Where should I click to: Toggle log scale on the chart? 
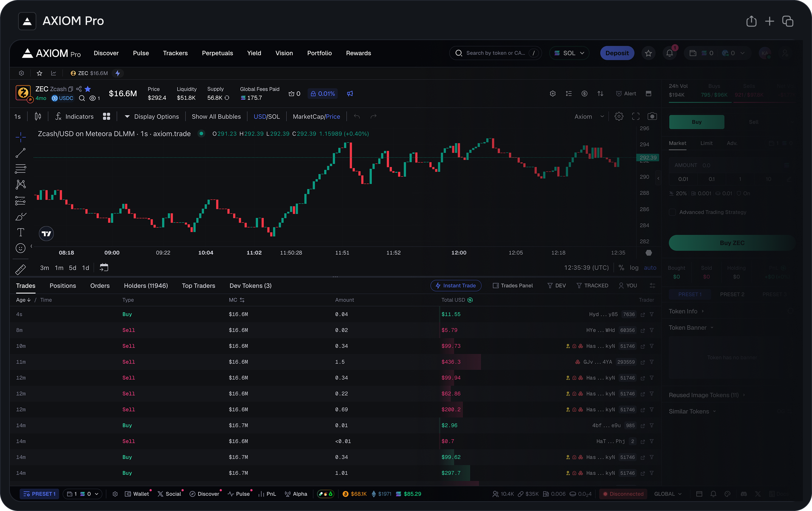point(634,268)
